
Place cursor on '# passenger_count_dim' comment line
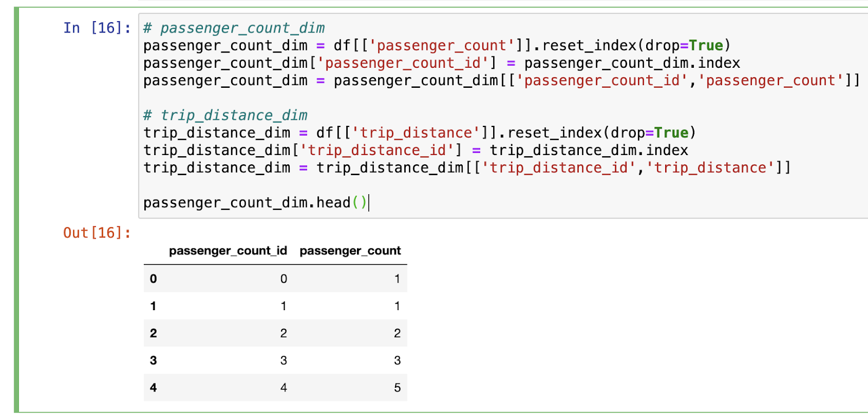click(234, 28)
